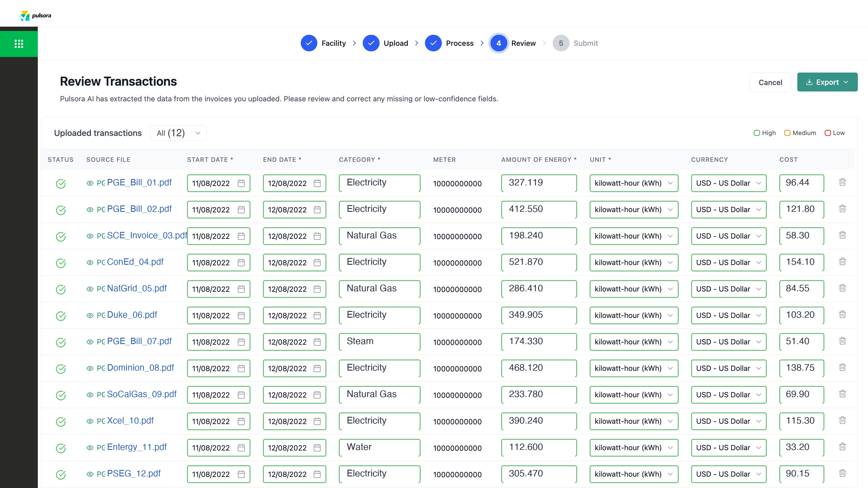Preview PSEG_12.pdf with eye icon
This screenshot has height=488, width=868.
(90, 474)
